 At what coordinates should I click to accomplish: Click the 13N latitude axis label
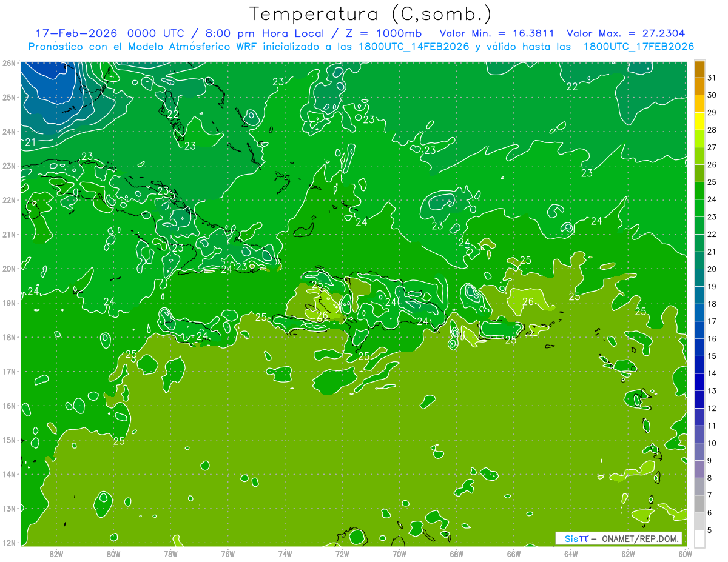click(10, 508)
